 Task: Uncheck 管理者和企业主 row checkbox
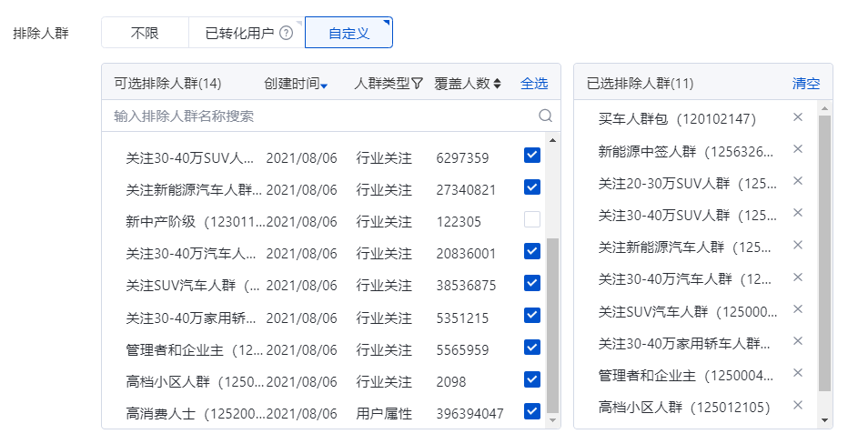coord(532,348)
